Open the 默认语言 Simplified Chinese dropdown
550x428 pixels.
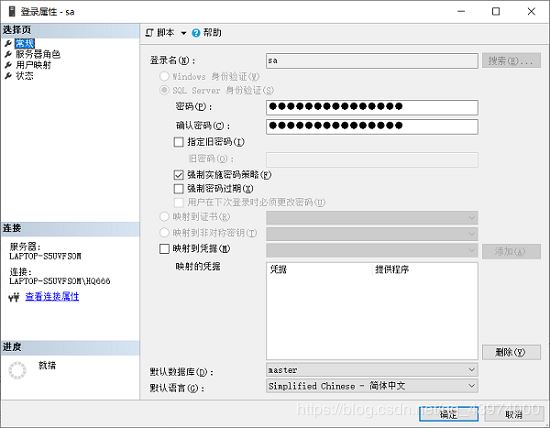point(372,386)
